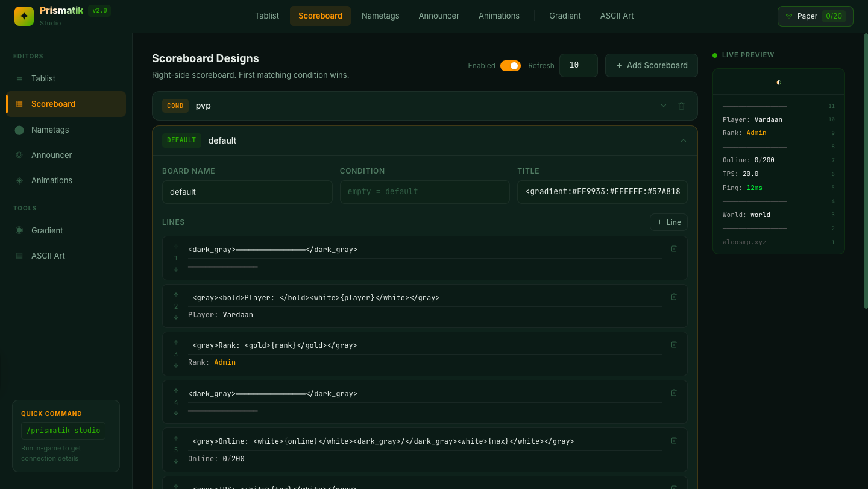
Task: Open the ASCII Art tool in the sidebar
Action: [x=66, y=256]
